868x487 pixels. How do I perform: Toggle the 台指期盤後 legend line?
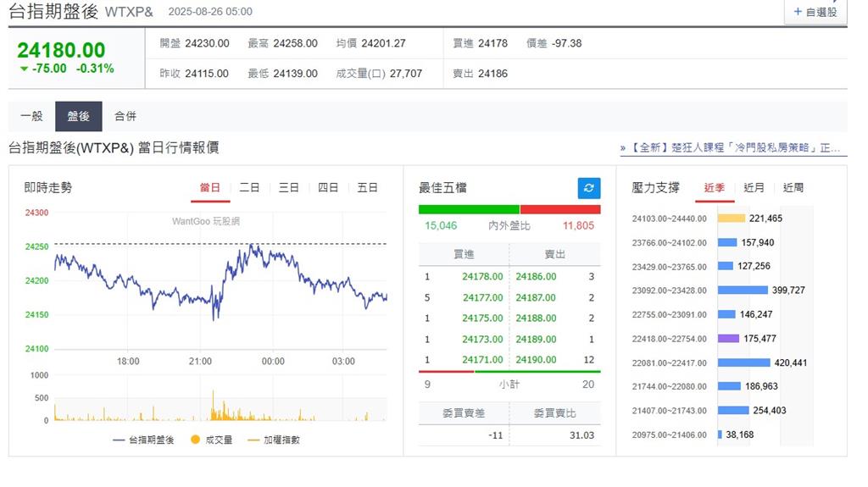(x=143, y=440)
